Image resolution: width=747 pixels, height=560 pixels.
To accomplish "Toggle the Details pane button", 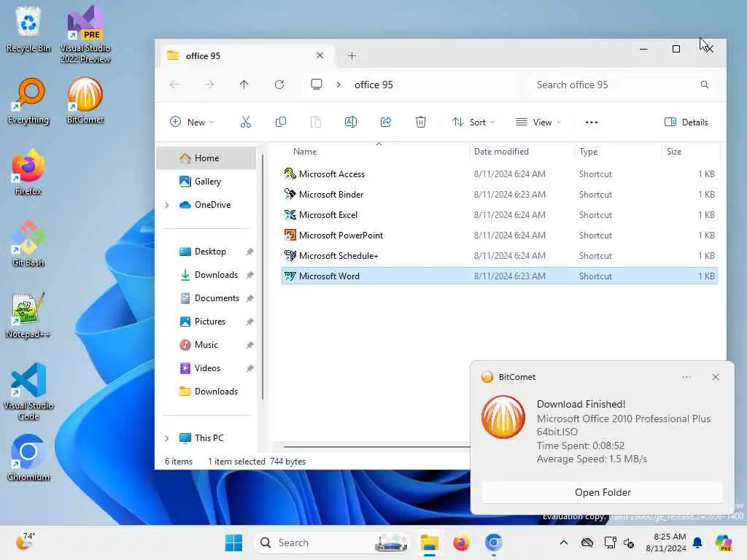I will coord(686,122).
